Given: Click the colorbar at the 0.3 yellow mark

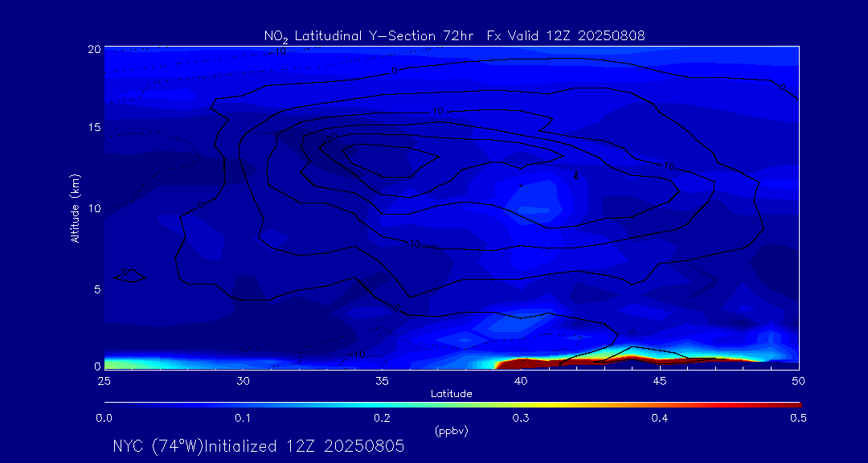Looking at the screenshot, I should coord(521,404).
